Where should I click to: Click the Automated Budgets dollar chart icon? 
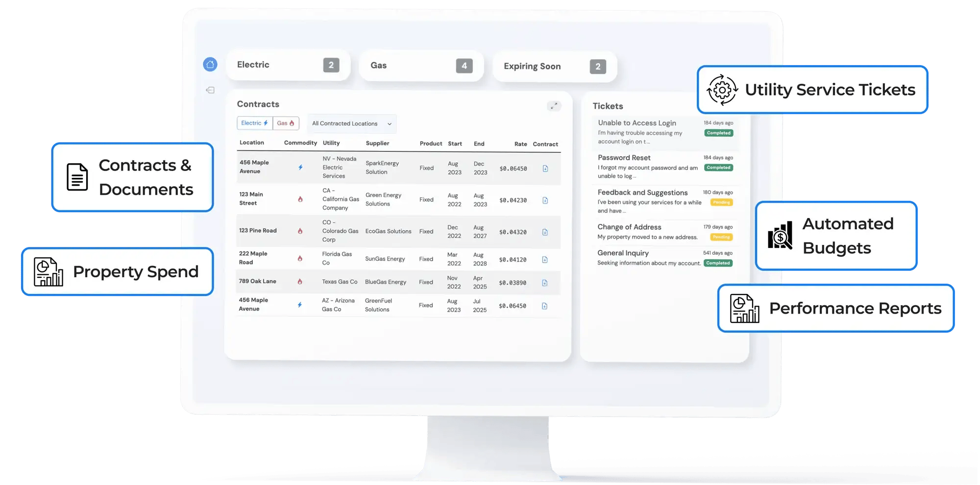pos(780,236)
